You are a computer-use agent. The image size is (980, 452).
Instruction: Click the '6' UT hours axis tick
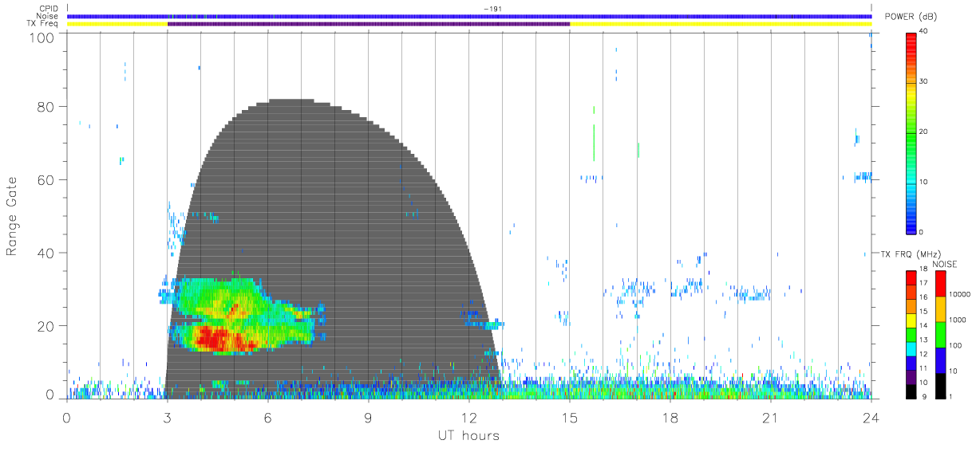[x=267, y=418]
